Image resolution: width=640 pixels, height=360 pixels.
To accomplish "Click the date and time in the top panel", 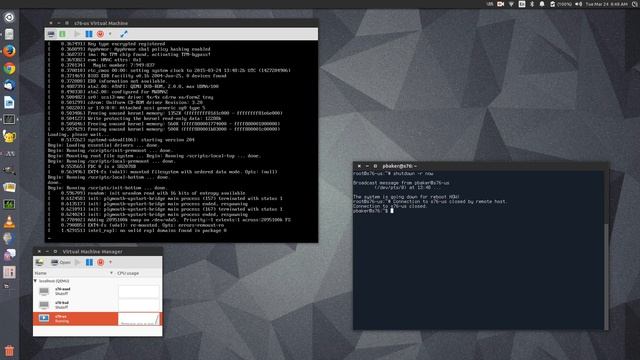I will [x=606, y=4].
